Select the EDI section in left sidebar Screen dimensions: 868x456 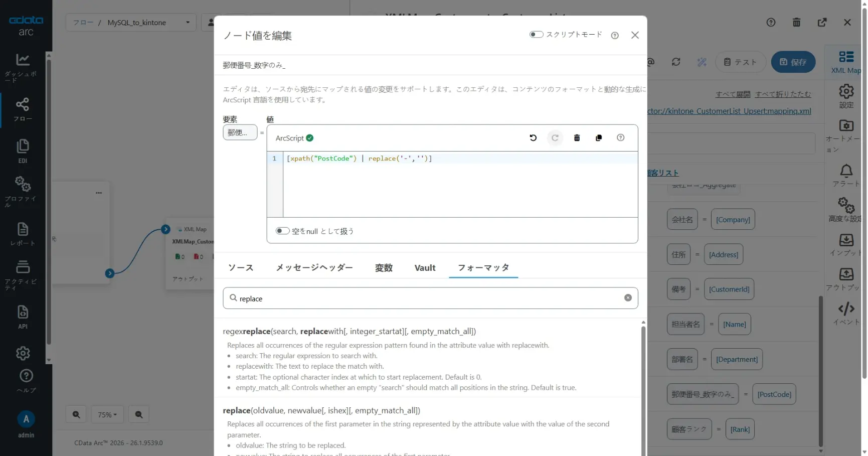23,150
